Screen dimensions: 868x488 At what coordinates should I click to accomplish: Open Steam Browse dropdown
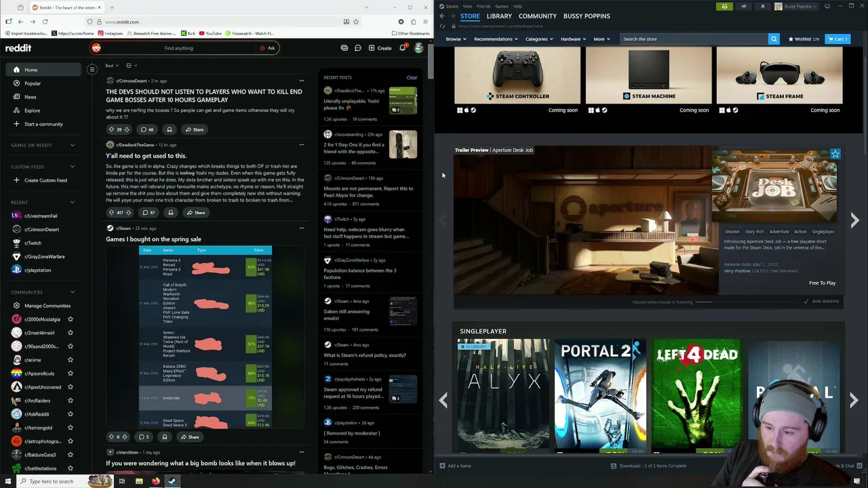[x=456, y=39]
